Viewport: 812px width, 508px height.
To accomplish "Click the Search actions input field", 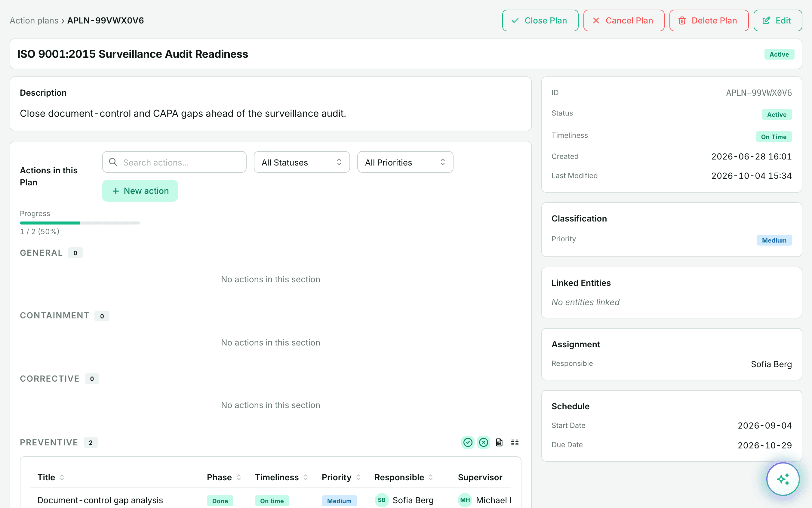I will [174, 162].
